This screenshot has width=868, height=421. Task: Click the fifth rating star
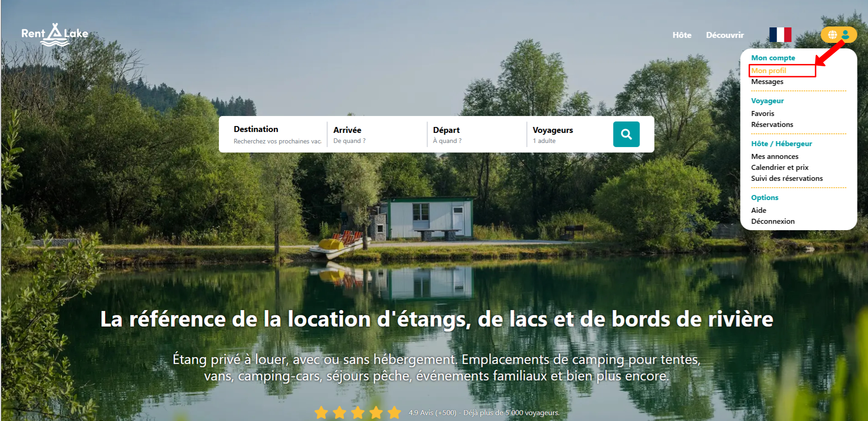coord(394,413)
